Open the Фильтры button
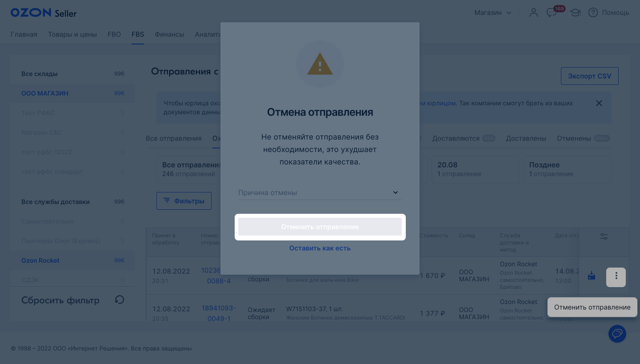This screenshot has height=364, width=640. (184, 201)
